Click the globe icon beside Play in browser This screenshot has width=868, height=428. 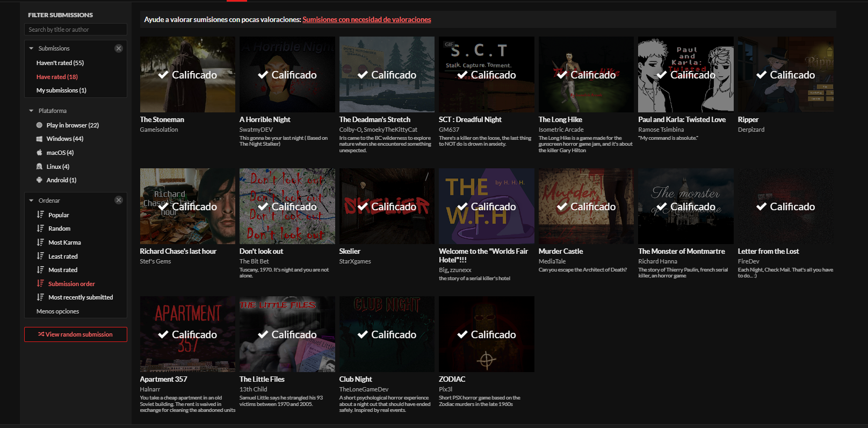39,125
